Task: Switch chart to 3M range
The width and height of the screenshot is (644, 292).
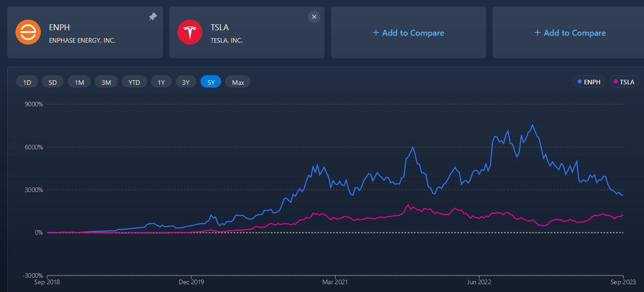Action: 107,82
